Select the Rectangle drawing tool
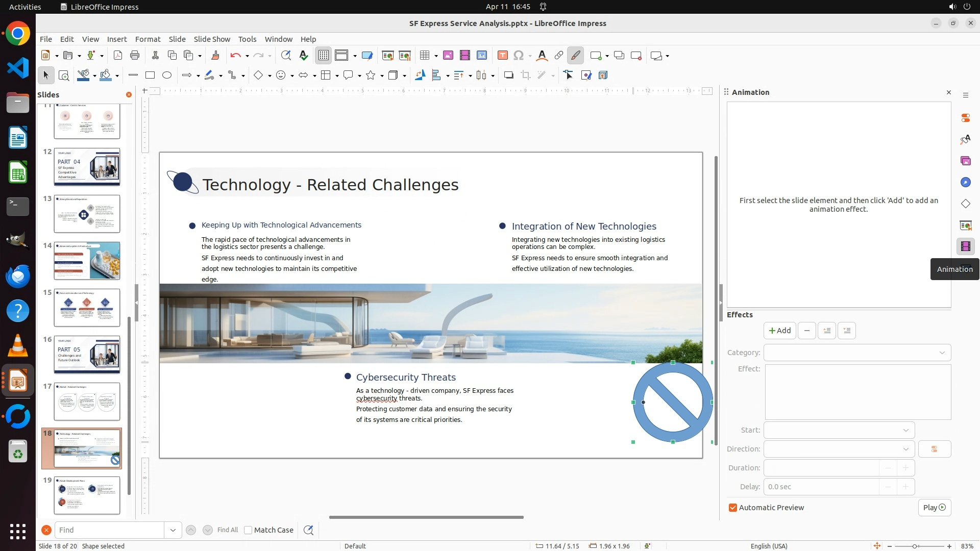980x551 pixels. click(150, 76)
